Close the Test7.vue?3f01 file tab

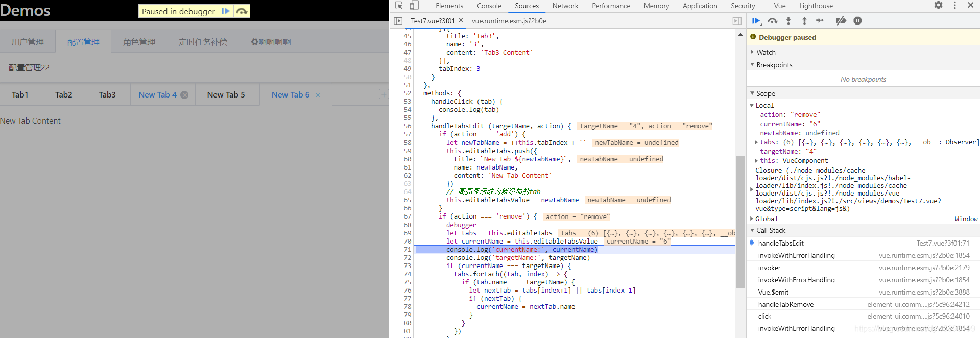(x=461, y=20)
